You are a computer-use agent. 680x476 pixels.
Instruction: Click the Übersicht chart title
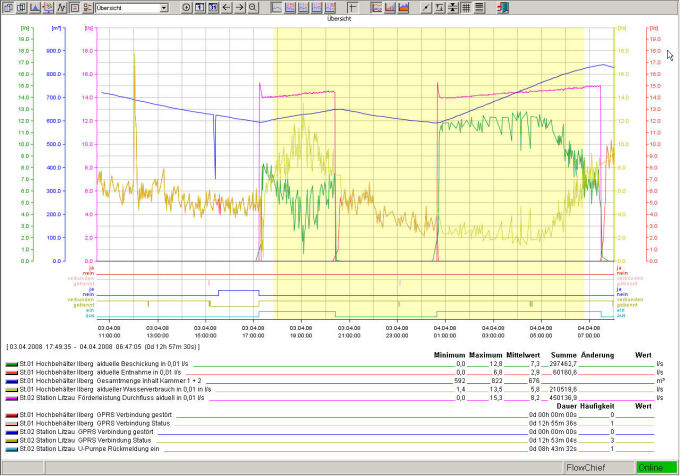pyautogui.click(x=339, y=19)
